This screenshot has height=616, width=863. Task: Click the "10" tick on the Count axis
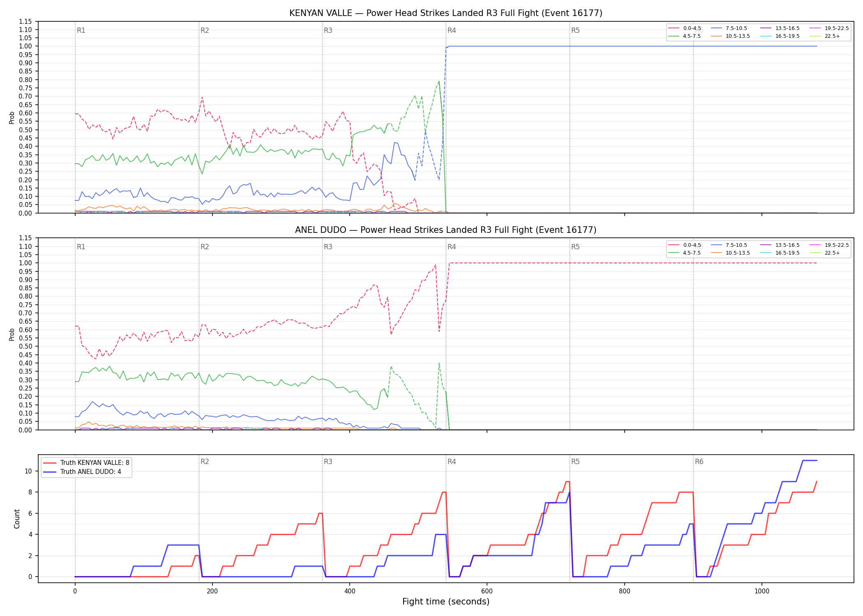[28, 471]
